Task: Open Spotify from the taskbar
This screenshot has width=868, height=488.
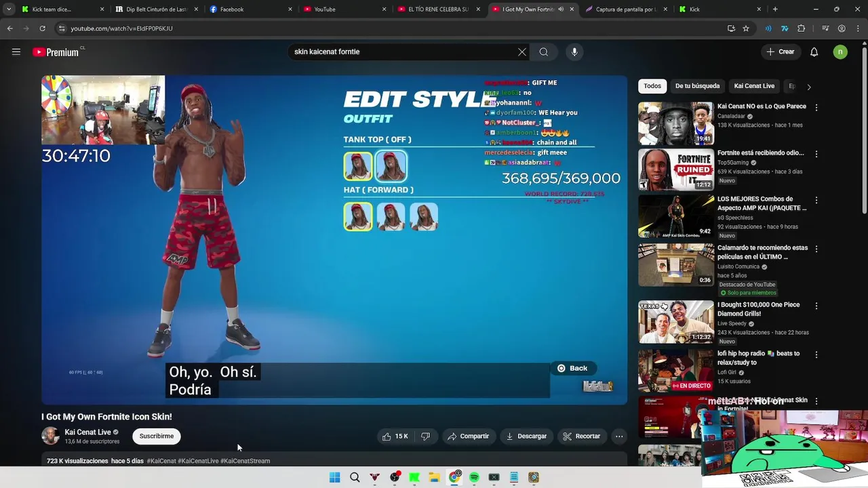Action: pyautogui.click(x=474, y=477)
